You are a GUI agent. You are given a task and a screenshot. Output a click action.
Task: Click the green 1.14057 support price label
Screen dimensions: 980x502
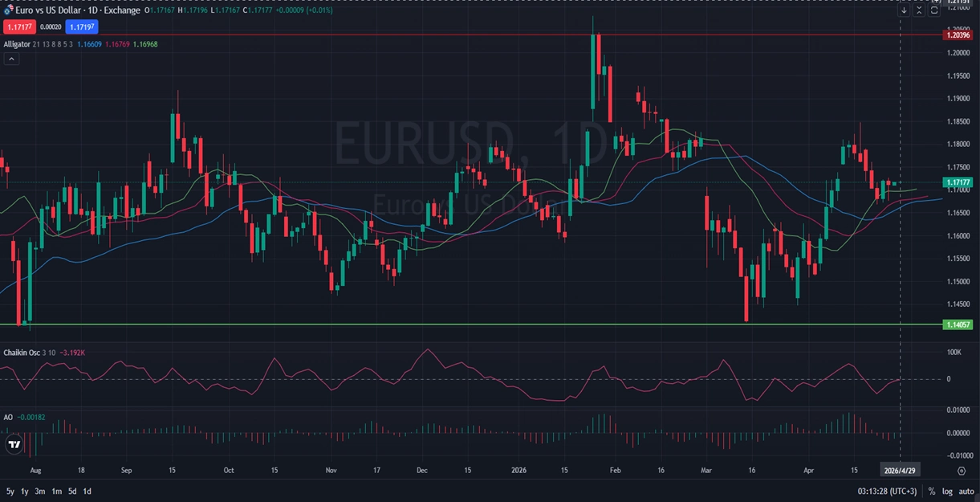pyautogui.click(x=958, y=324)
